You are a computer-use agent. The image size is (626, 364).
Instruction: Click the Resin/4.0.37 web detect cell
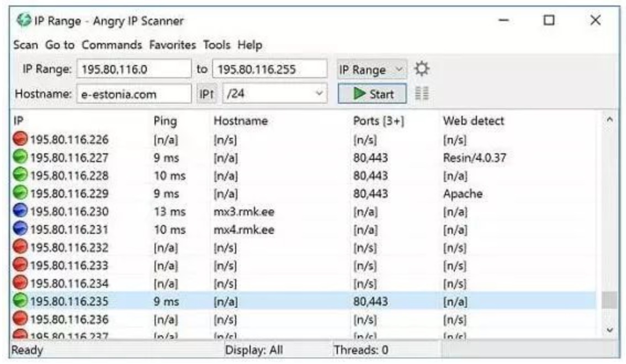474,158
